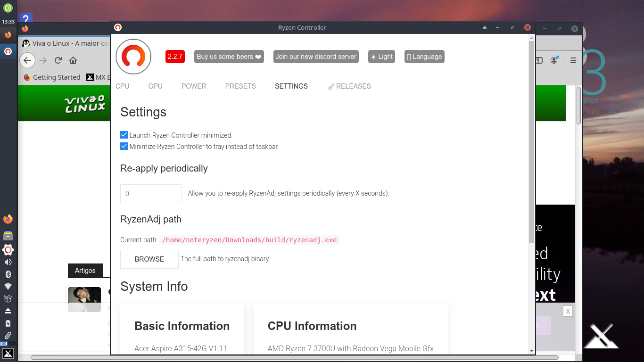This screenshot has width=644, height=362.
Task: Open the Join our new discord server link
Action: click(316, 57)
